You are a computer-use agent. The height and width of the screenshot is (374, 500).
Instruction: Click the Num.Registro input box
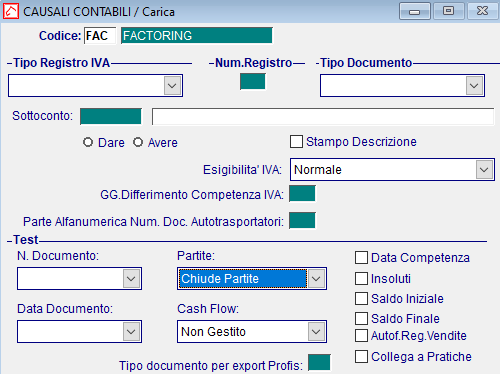coord(253,82)
